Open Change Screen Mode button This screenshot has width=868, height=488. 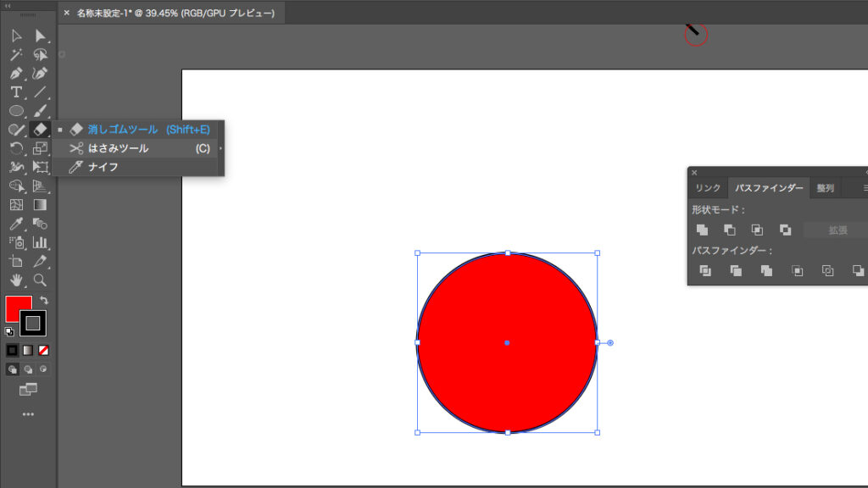tap(28, 390)
